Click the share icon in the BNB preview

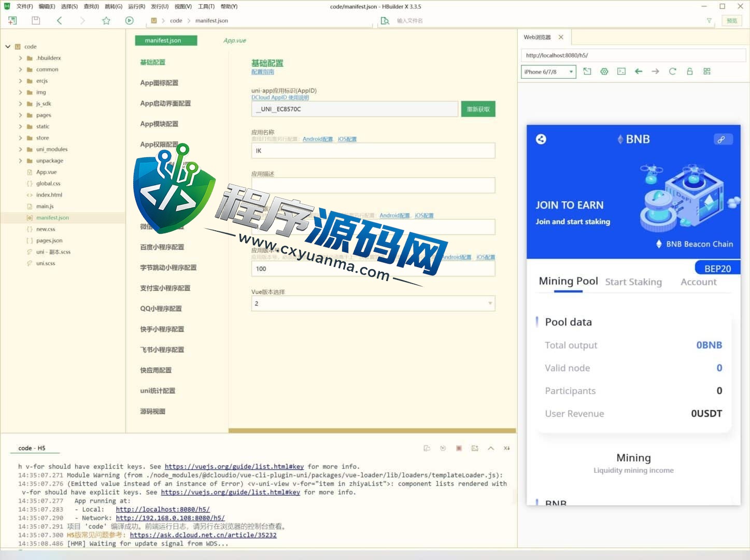tap(541, 139)
